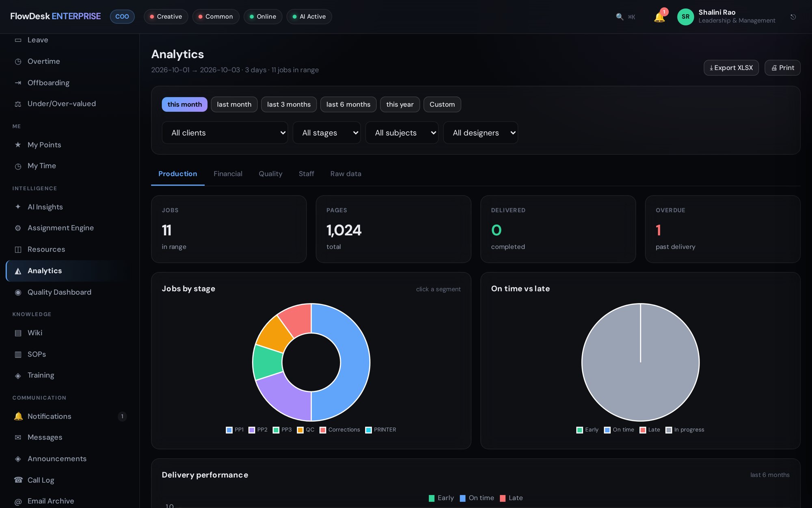Viewport: 812px width, 508px height.
Task: Expand the All clients dropdown
Action: (225, 133)
